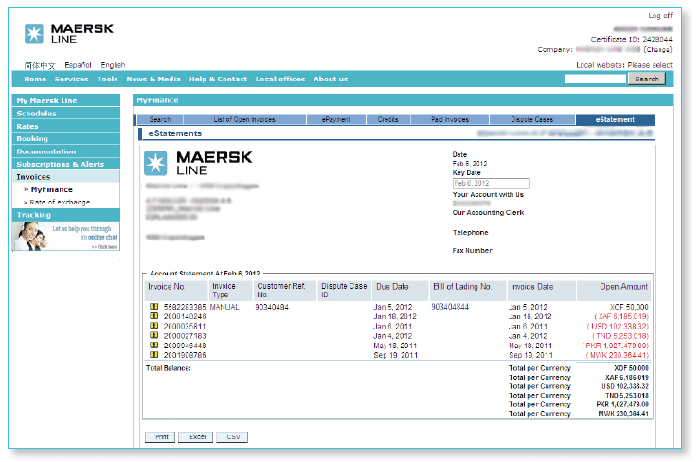Open the online chat help banner
Screen dimensions: 700x462
66,236
